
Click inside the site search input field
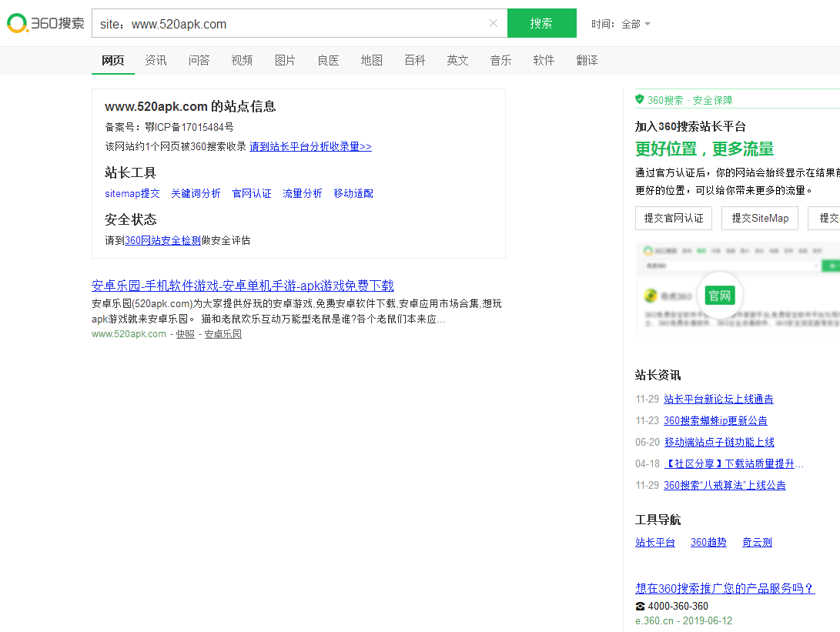(x=293, y=23)
